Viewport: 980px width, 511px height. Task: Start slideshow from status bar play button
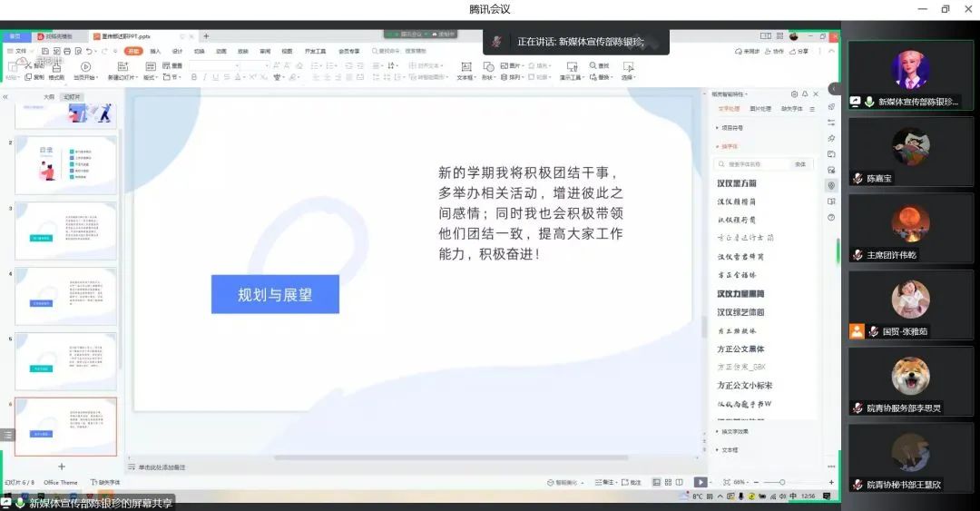point(700,482)
